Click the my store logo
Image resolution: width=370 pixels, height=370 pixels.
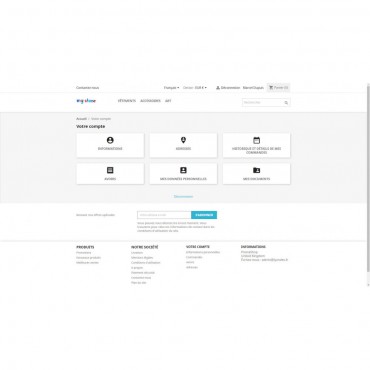tap(86, 101)
